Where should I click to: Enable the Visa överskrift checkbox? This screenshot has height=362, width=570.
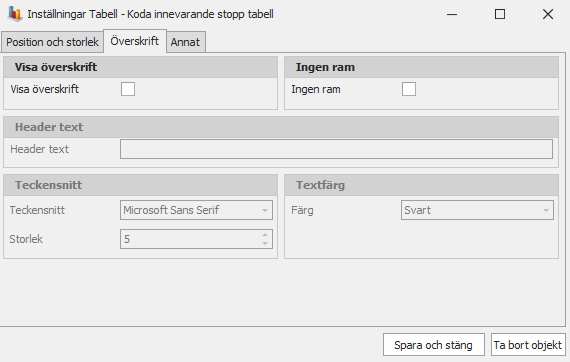pyautogui.click(x=128, y=89)
